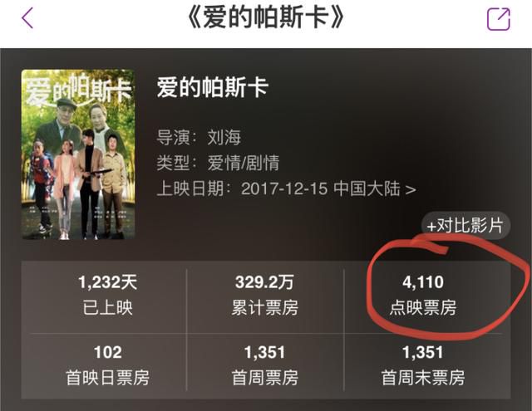Click the 类型 label
This screenshot has height=411, width=532.
pyautogui.click(x=173, y=163)
